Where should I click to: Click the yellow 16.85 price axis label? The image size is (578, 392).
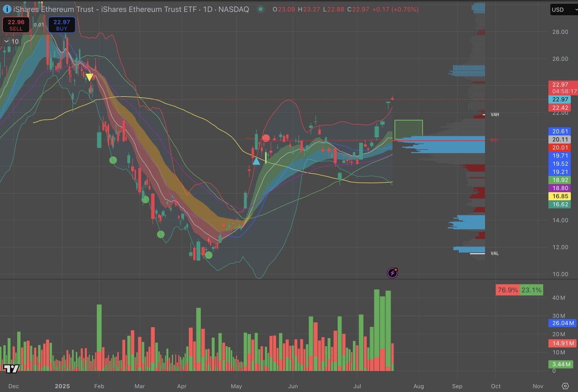pyautogui.click(x=560, y=196)
